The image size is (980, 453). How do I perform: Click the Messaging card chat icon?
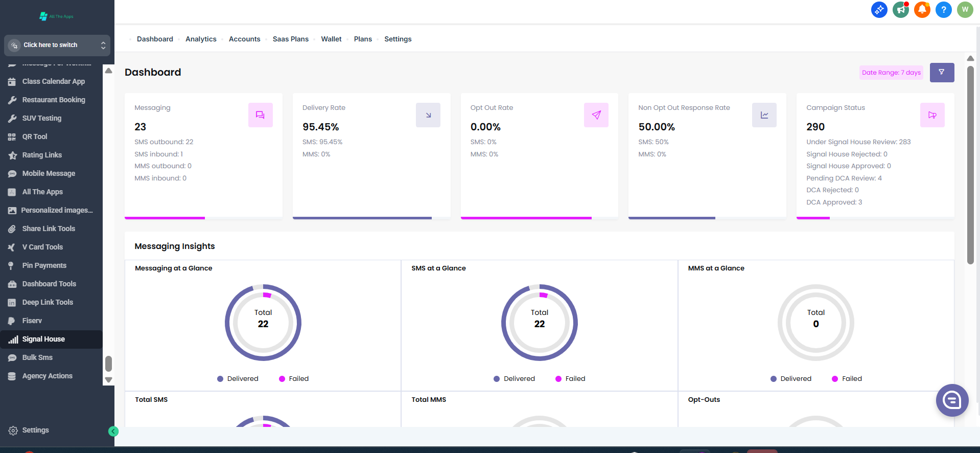pyautogui.click(x=260, y=115)
